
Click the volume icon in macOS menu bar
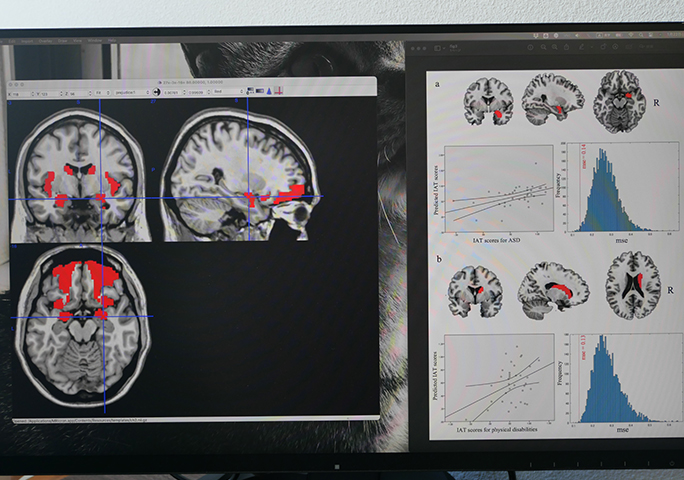click(x=577, y=35)
